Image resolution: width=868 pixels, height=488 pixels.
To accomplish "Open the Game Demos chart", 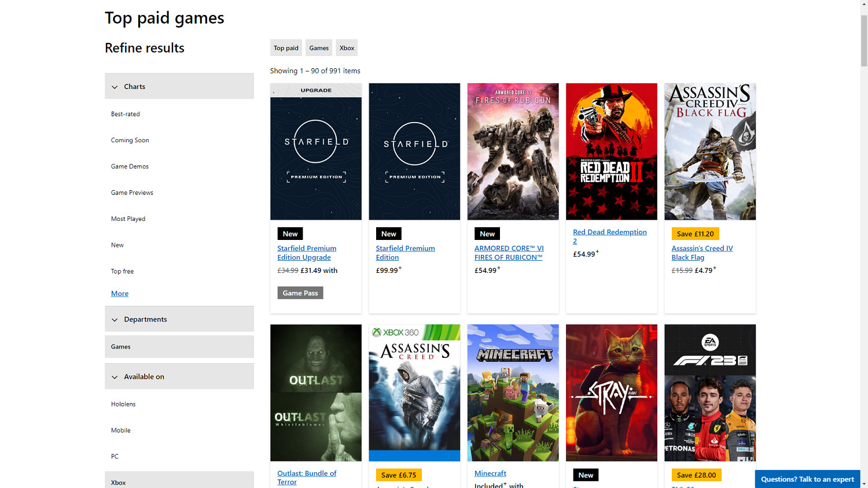I will click(130, 166).
